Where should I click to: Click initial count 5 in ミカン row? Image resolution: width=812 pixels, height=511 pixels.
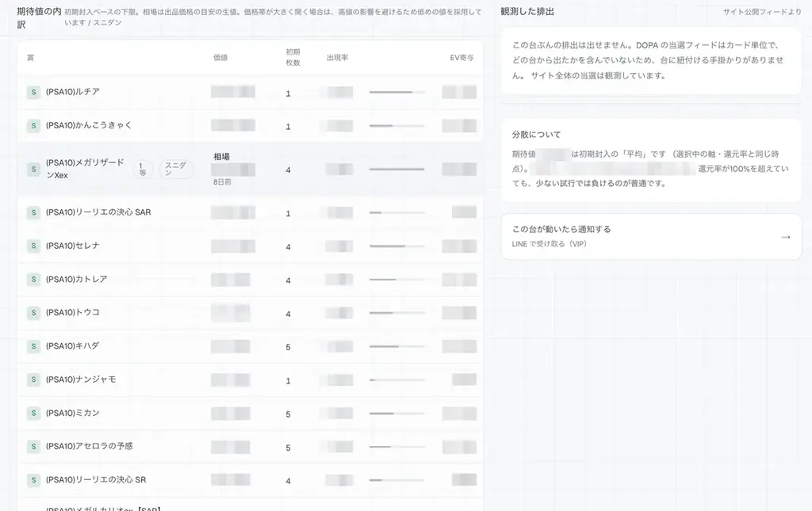coord(288,414)
